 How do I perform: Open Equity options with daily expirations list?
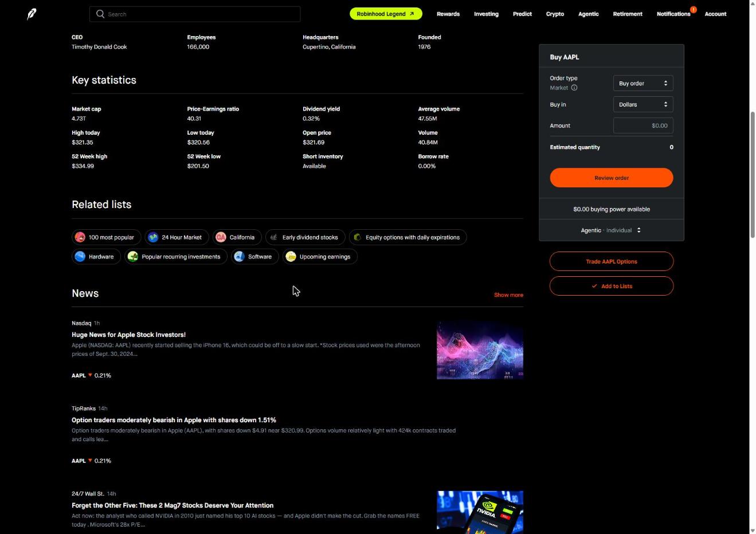(x=408, y=237)
